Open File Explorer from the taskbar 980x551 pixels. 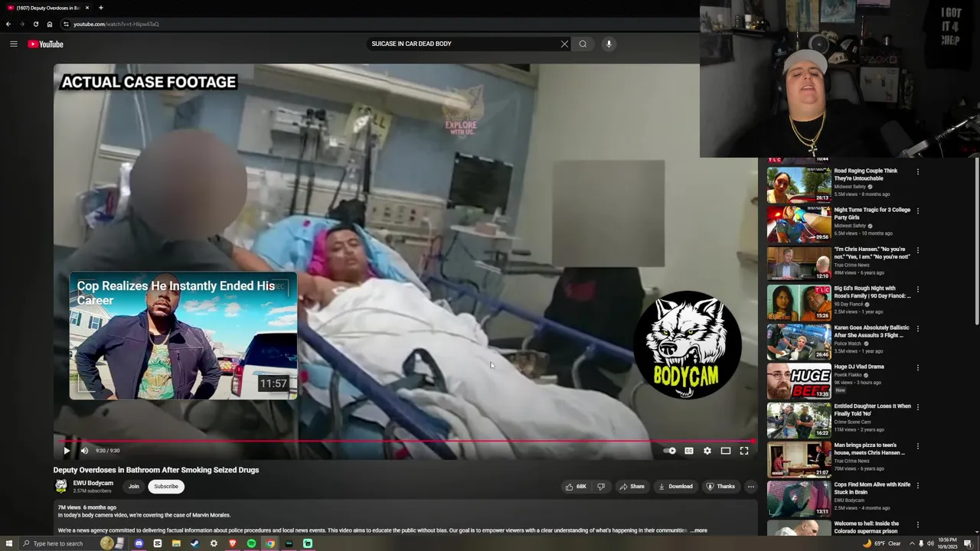(x=176, y=543)
